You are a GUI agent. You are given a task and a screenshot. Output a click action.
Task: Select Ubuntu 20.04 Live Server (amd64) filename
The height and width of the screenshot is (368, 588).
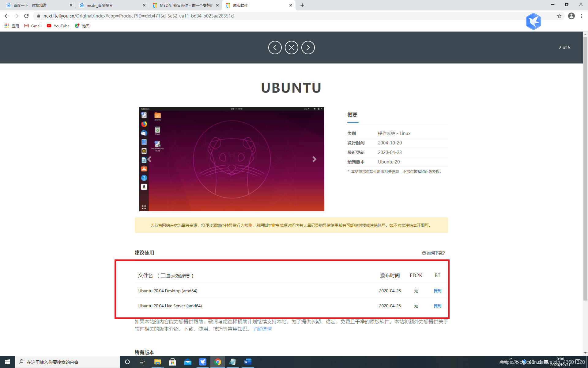(x=170, y=306)
